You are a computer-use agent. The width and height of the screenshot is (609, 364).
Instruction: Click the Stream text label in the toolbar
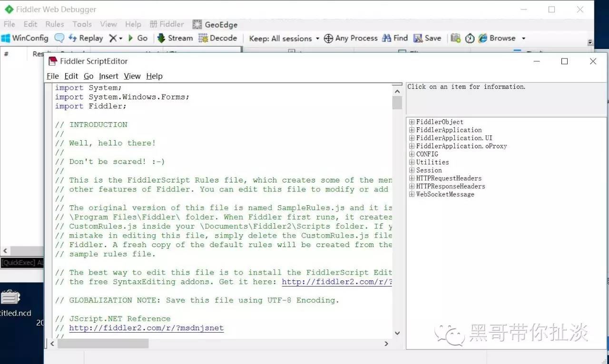pos(180,38)
